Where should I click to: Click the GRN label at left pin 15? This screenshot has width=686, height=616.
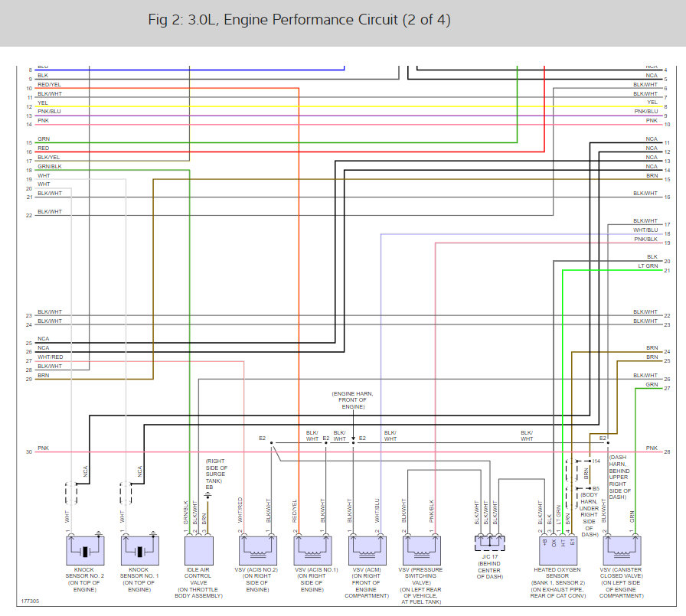(44, 139)
